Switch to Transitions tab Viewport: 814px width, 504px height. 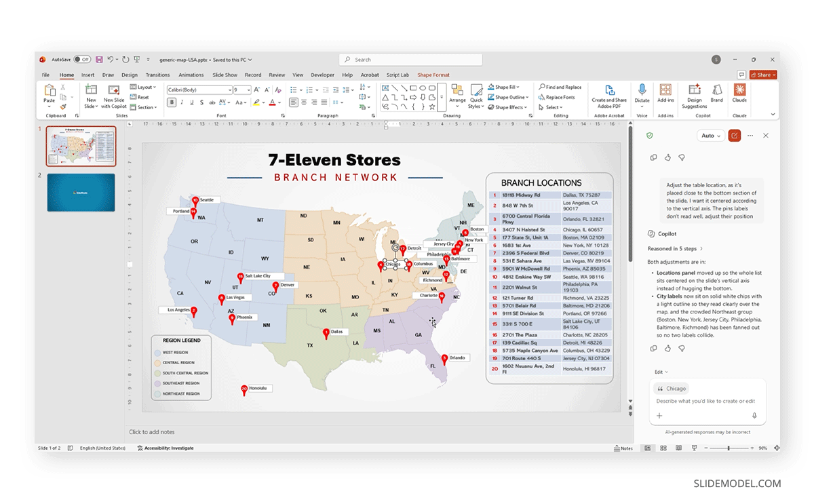[157, 75]
